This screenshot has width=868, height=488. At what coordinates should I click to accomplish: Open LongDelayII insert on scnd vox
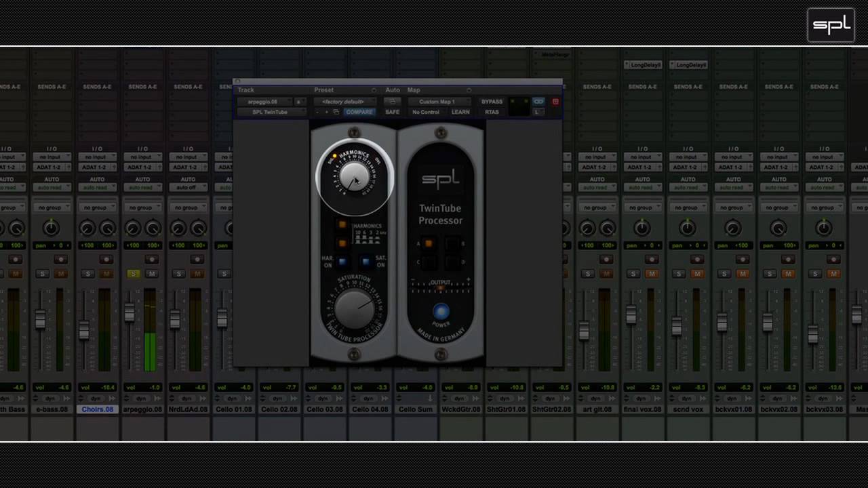point(688,65)
